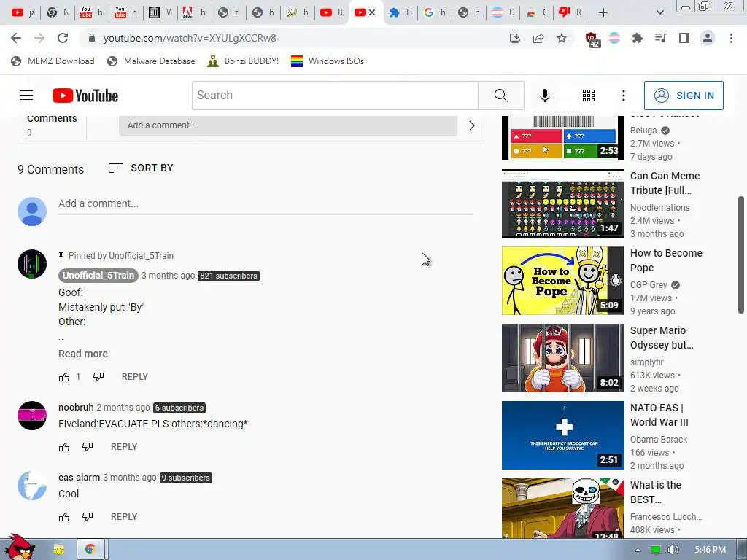Click the YouTube search input field
Viewport: 747px width, 560px height.
[335, 96]
